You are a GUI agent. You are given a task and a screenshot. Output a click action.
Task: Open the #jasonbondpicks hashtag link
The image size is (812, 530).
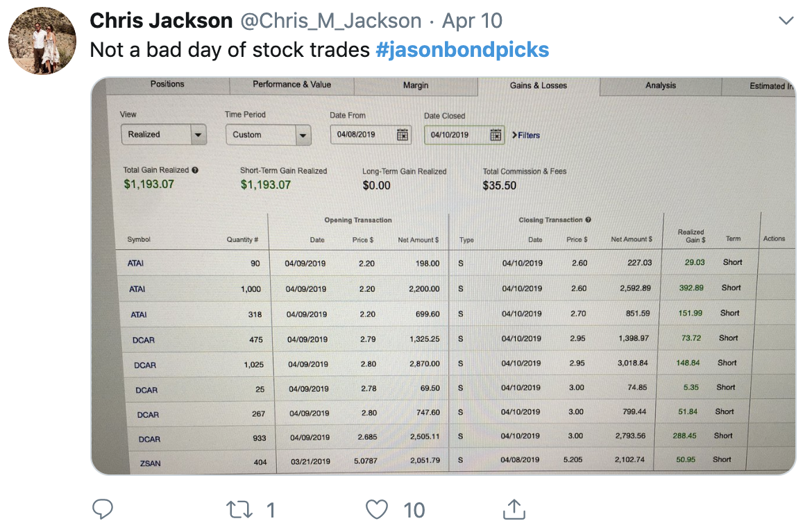[x=462, y=50]
